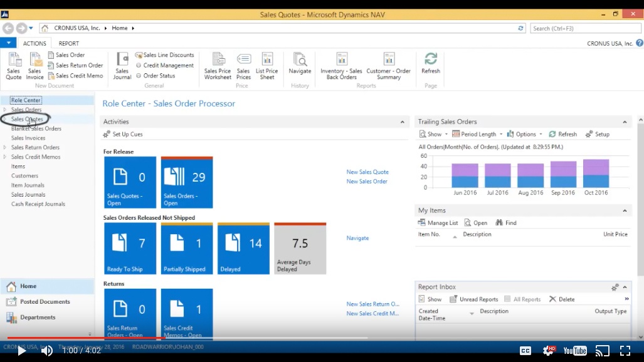
Task: Refresh the Trailing Sales Orders chart
Action: 562,134
